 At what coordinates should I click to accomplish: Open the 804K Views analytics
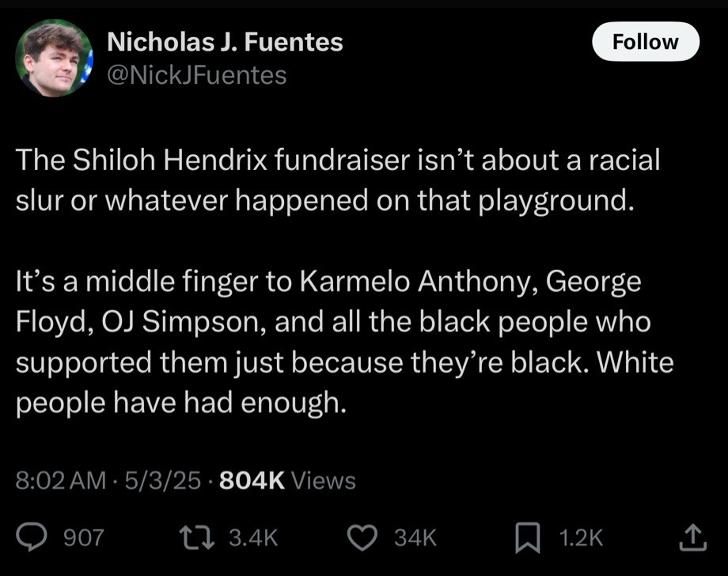287,480
